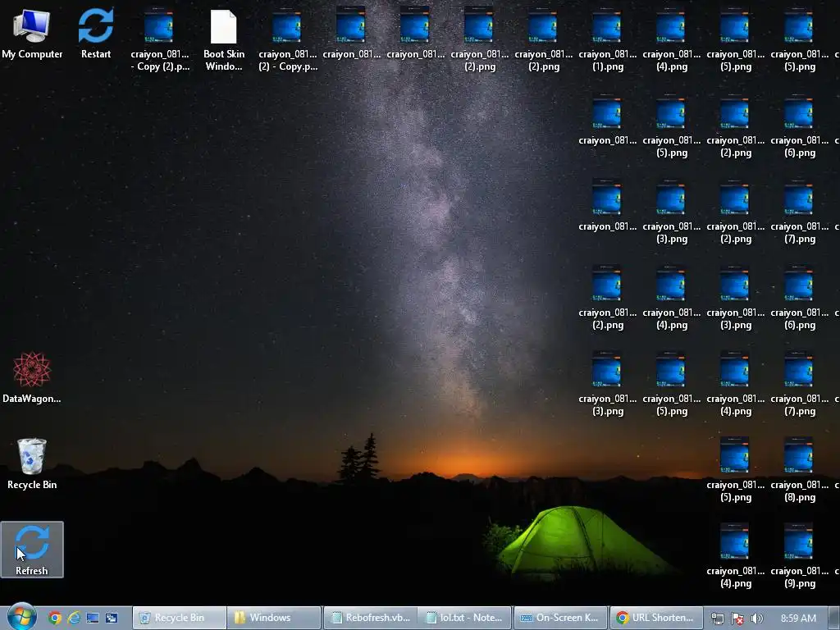
Task: Select the My Computer desktop icon
Action: click(32, 33)
